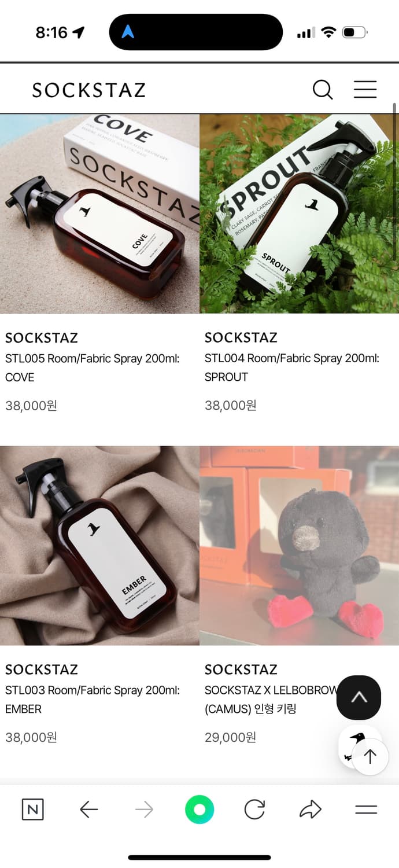
Task: Tap the location arrow in the dynamic island
Action: click(x=128, y=32)
